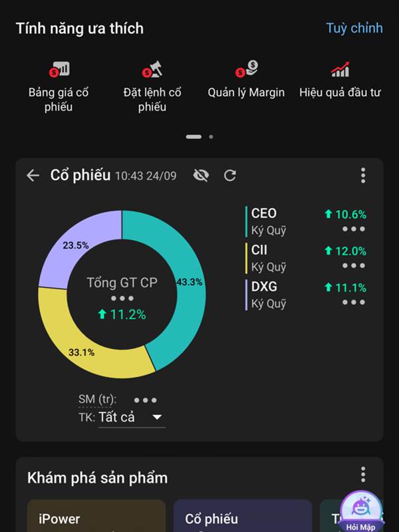Open Quản lý Margin icon

[246, 69]
